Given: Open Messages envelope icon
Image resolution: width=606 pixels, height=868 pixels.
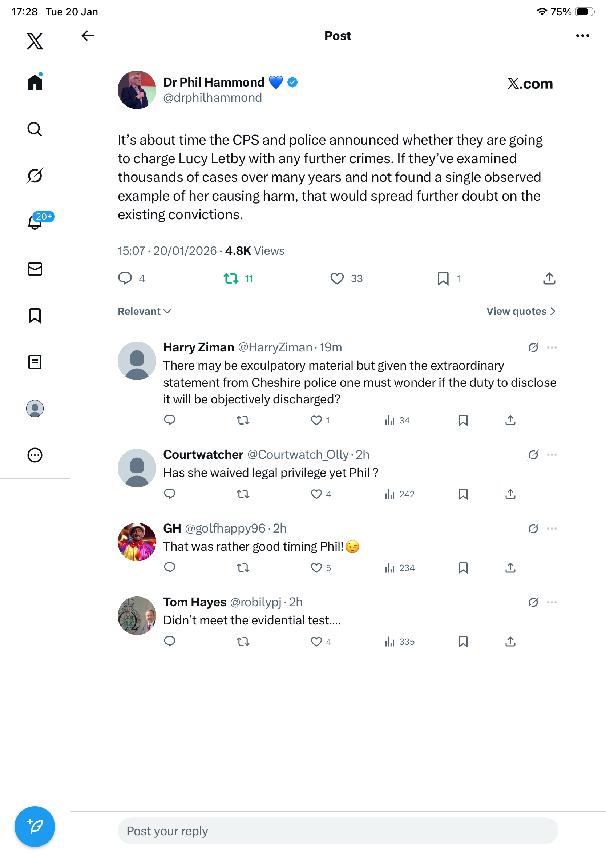Looking at the screenshot, I should (x=35, y=269).
